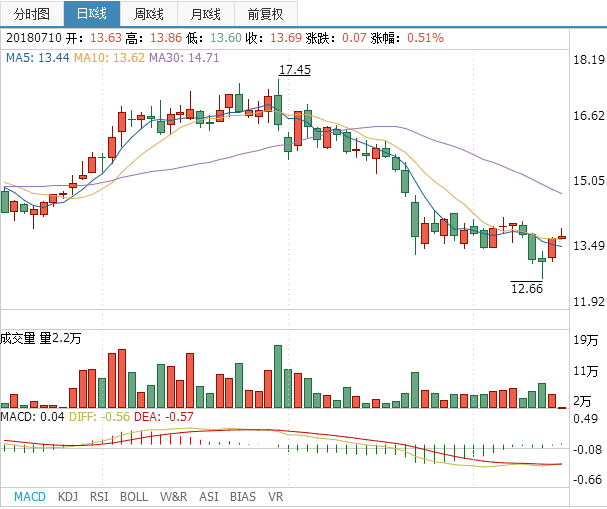Switch to the 分时图 tab

tap(32, 14)
